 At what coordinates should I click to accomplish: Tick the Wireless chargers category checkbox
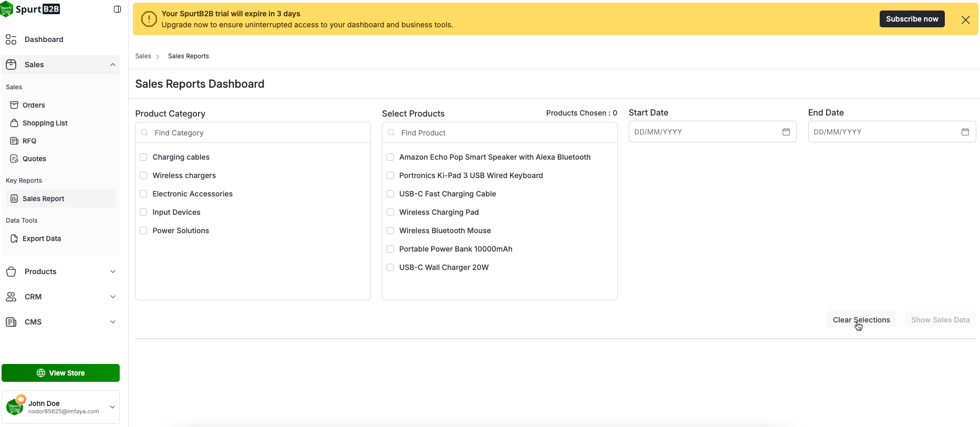(x=143, y=175)
